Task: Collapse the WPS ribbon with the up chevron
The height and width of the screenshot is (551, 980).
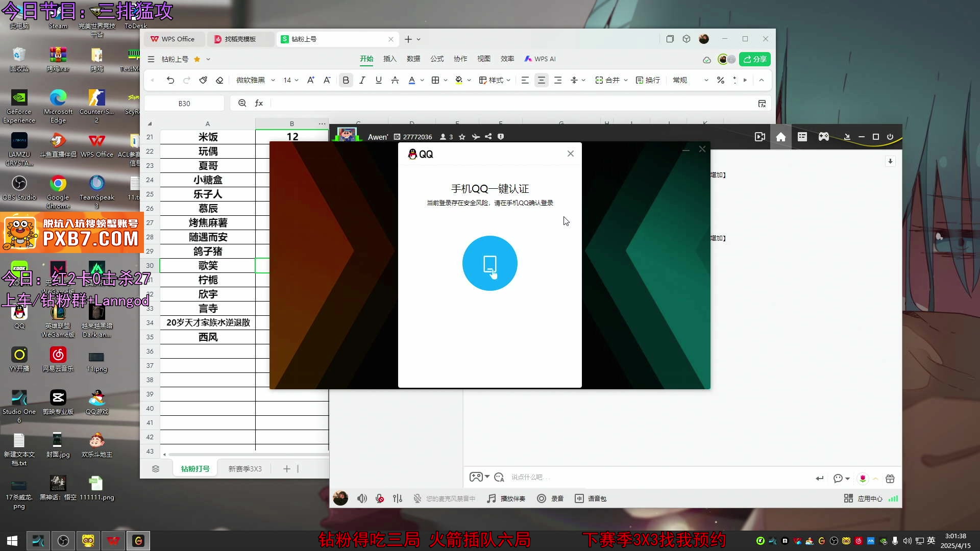Action: [761, 80]
